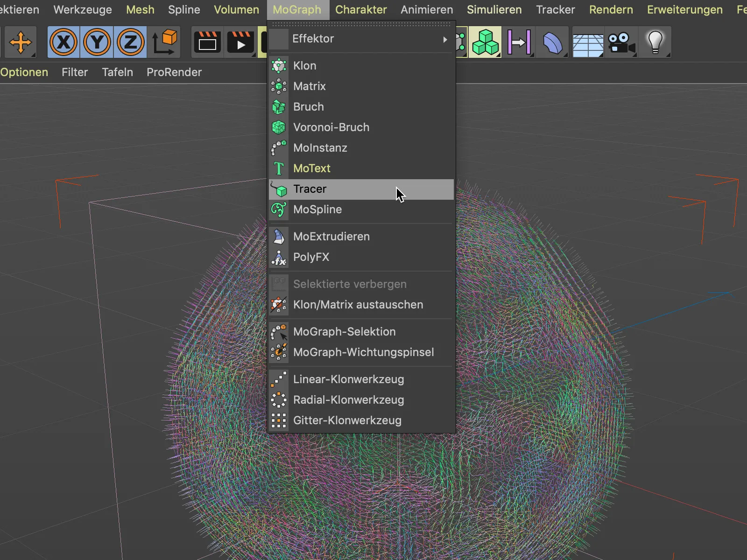Choose MoGraph-Selektion entry
This screenshot has height=560, width=747.
pos(361,332)
